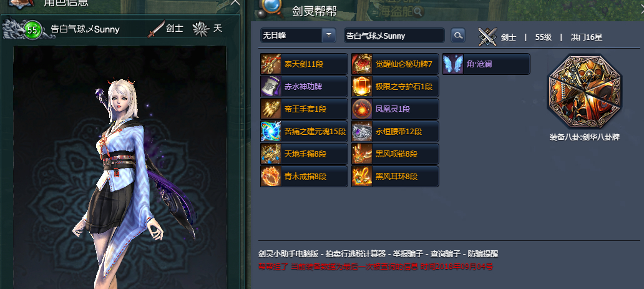Select the 帝王手套1段 glove icon
Image resolution: width=644 pixels, height=289 pixels.
(x=271, y=109)
